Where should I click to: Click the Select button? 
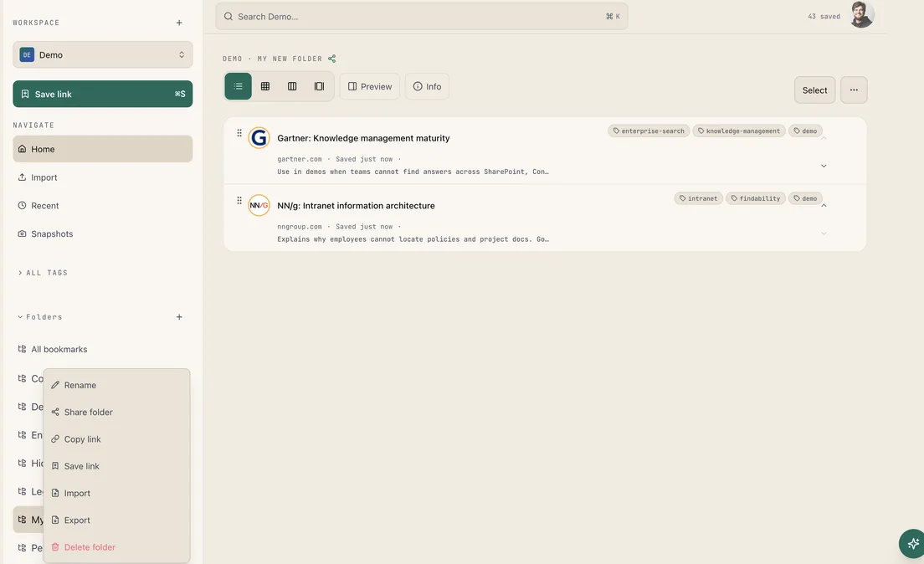pos(814,90)
